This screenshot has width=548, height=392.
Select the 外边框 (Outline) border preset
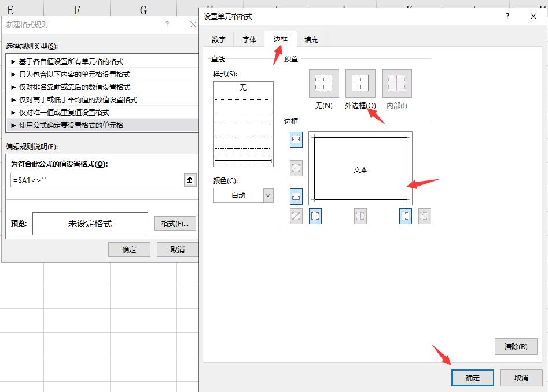359,83
